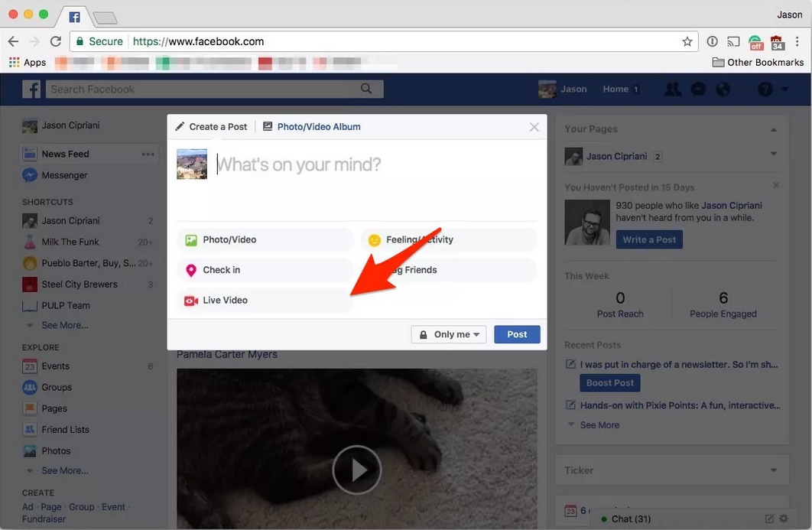Add a Check in to your post
The height and width of the screenshot is (530, 812).
click(220, 270)
